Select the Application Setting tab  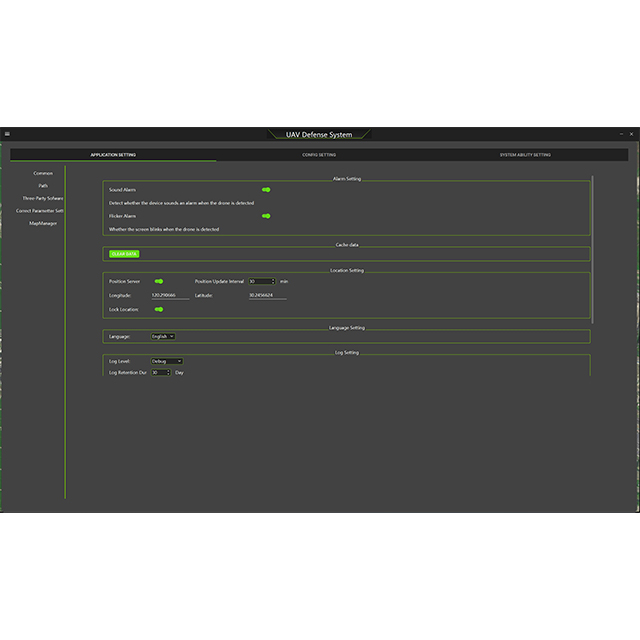coord(113,155)
